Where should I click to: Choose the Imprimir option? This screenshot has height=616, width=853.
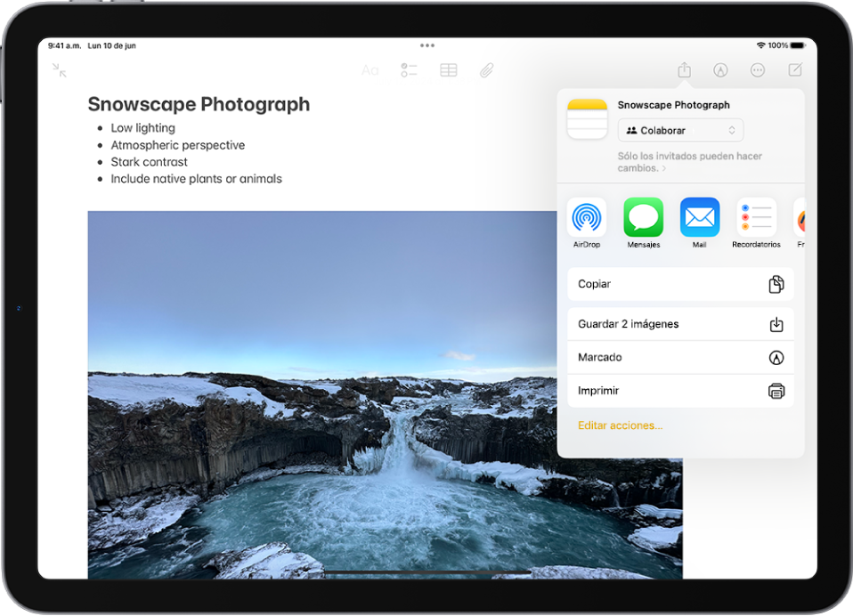click(x=680, y=390)
